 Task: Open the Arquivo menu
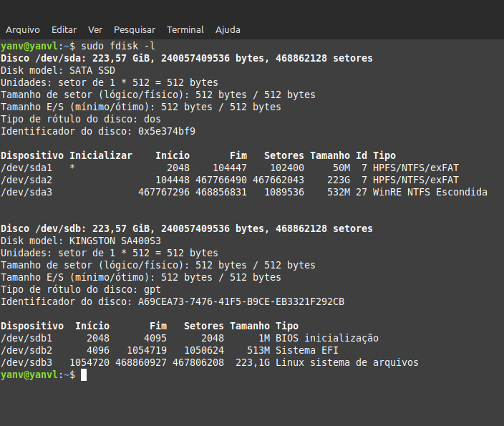[x=23, y=30]
